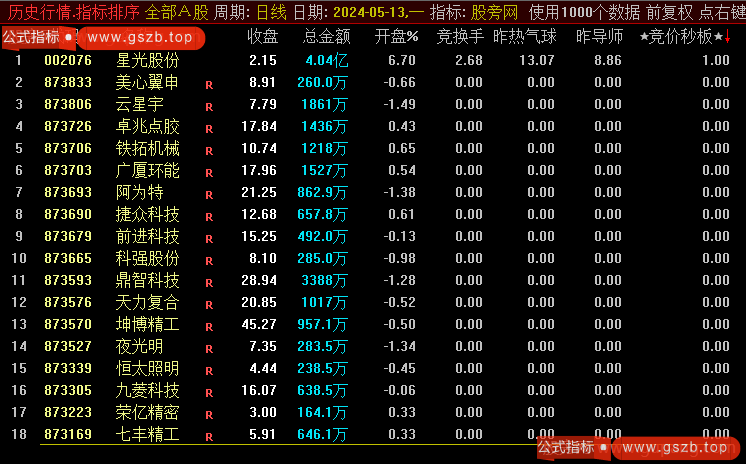Click the 股旁网 indicator name
Screen dimensions: 746x464
click(x=494, y=12)
